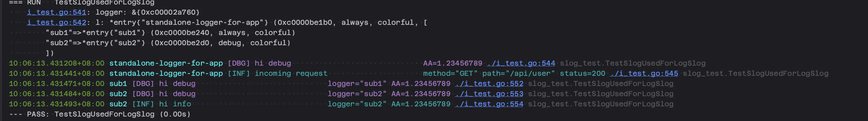
Task: Click the sub1 logger name in log output
Action: (118, 84)
